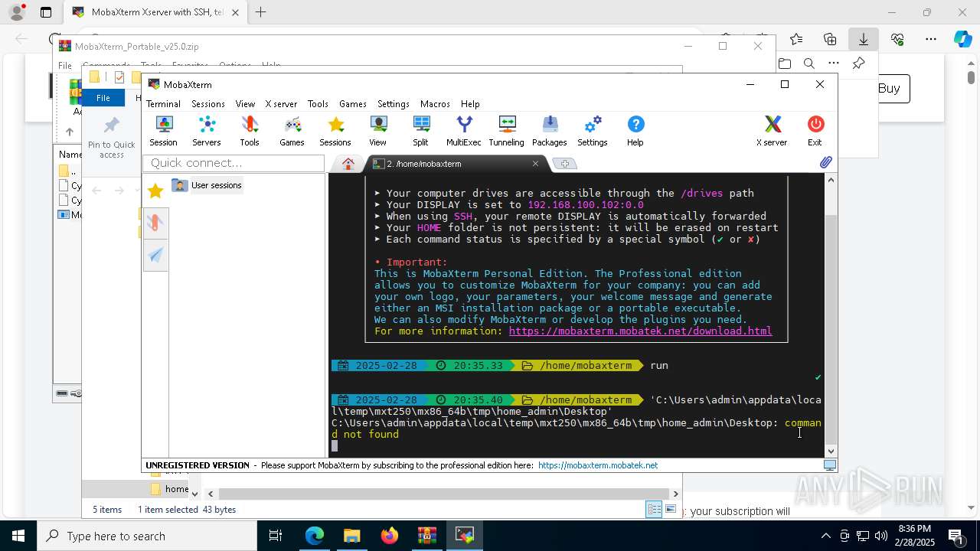Click into the Quick connect field

(234, 163)
